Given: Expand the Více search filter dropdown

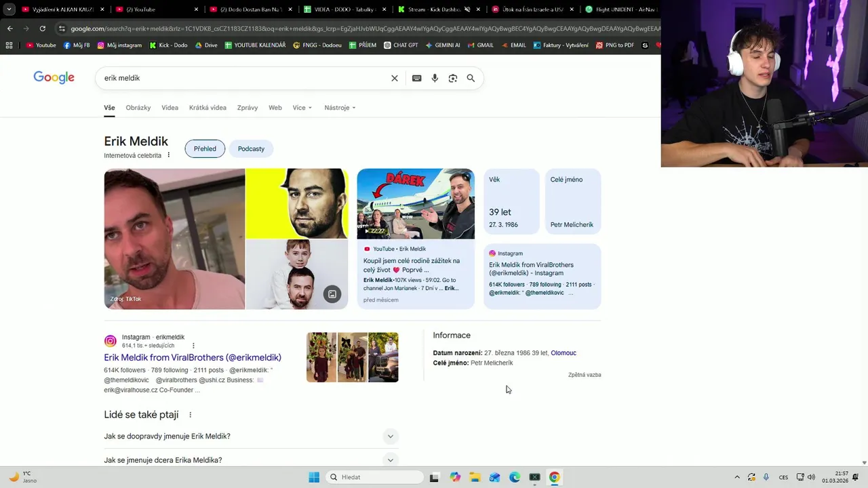Looking at the screenshot, I should pyautogui.click(x=302, y=108).
